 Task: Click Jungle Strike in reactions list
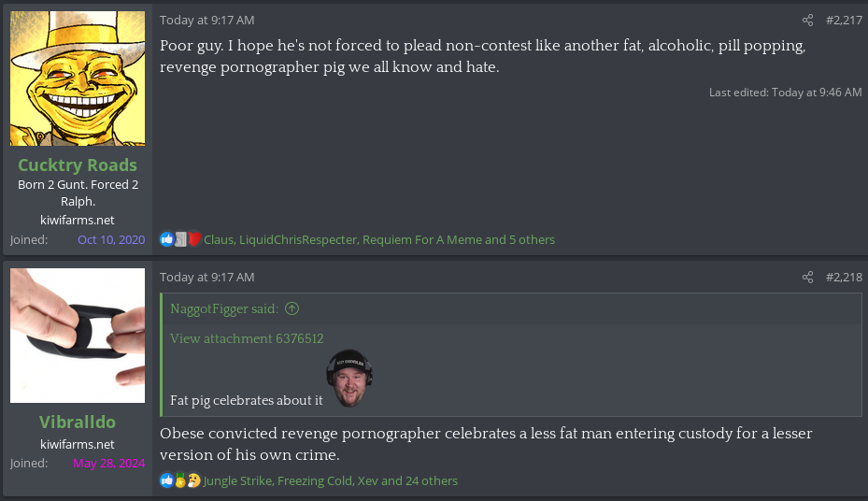coord(236,480)
